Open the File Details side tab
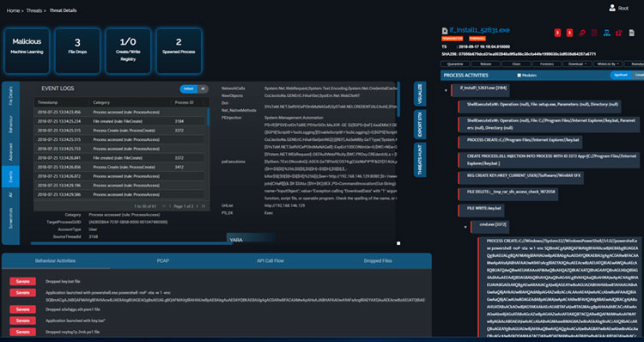The height and width of the screenshot is (342, 644). tap(10, 95)
